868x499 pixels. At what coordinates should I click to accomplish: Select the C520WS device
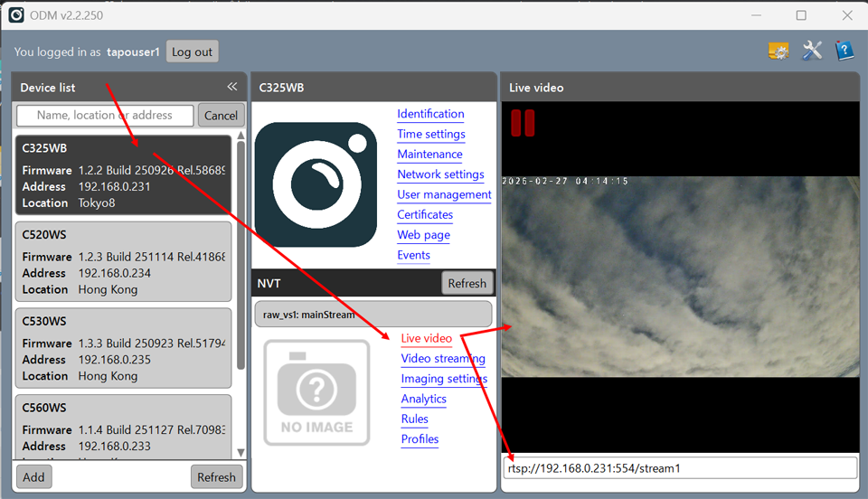(123, 261)
